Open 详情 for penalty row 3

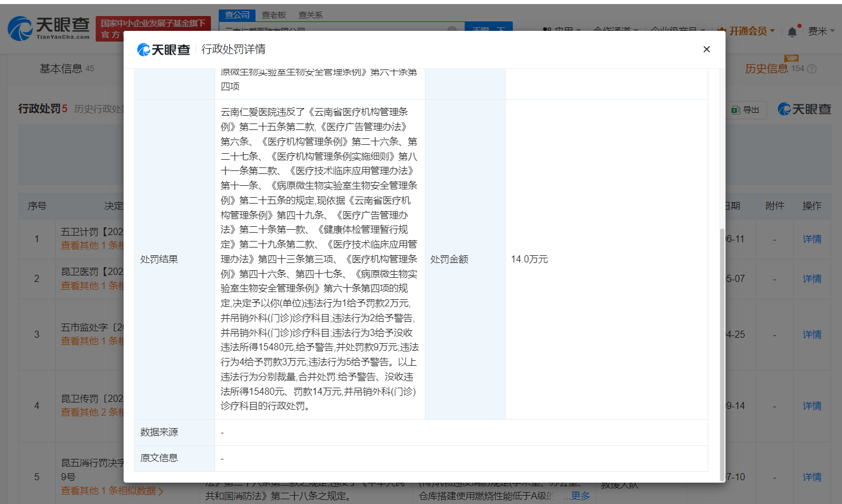pyautogui.click(x=812, y=335)
